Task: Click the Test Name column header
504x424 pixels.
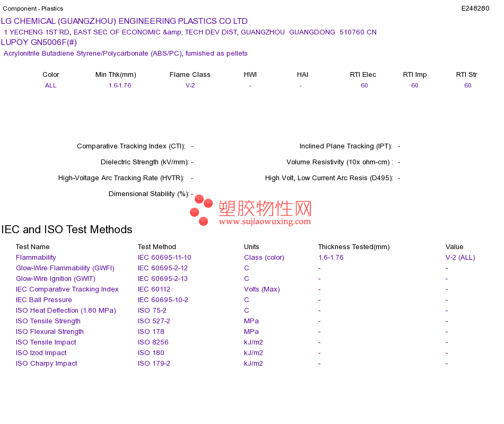Action: point(32,247)
